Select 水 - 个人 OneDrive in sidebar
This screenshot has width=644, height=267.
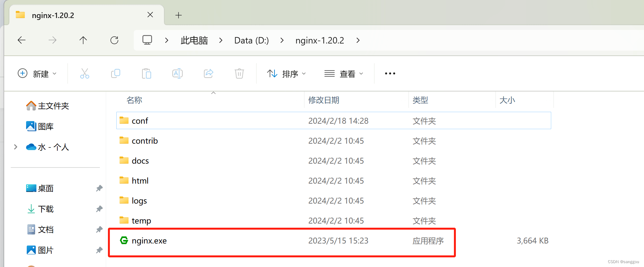[x=47, y=147]
